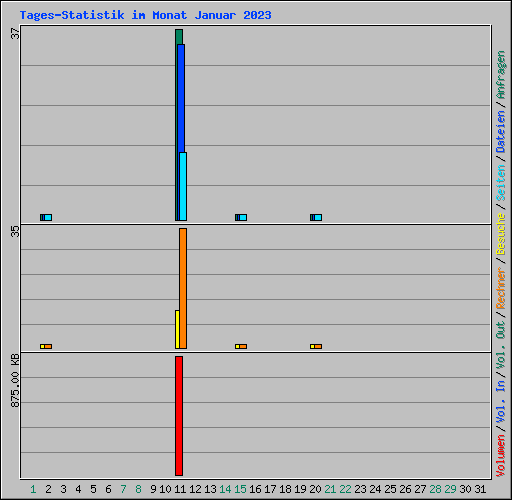Click the small orange bar at day 20
This screenshot has width=512, height=500.
click(318, 346)
